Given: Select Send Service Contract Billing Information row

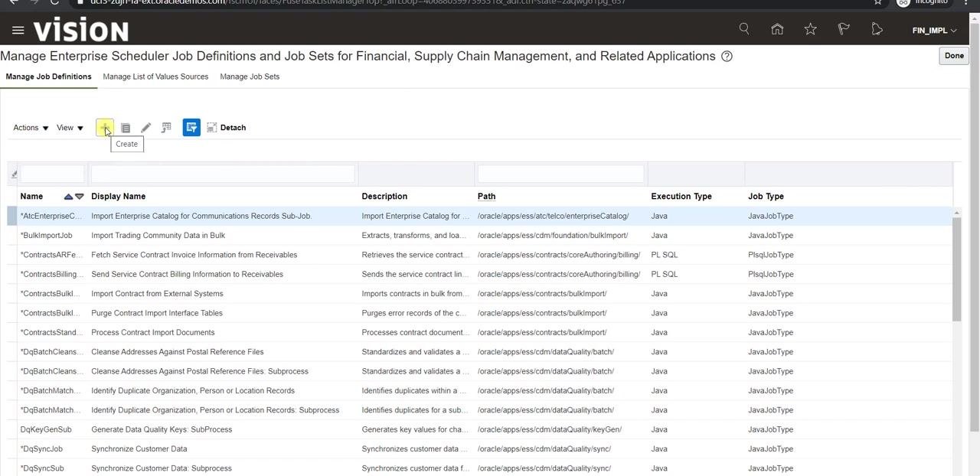Looking at the screenshot, I should click(x=481, y=274).
